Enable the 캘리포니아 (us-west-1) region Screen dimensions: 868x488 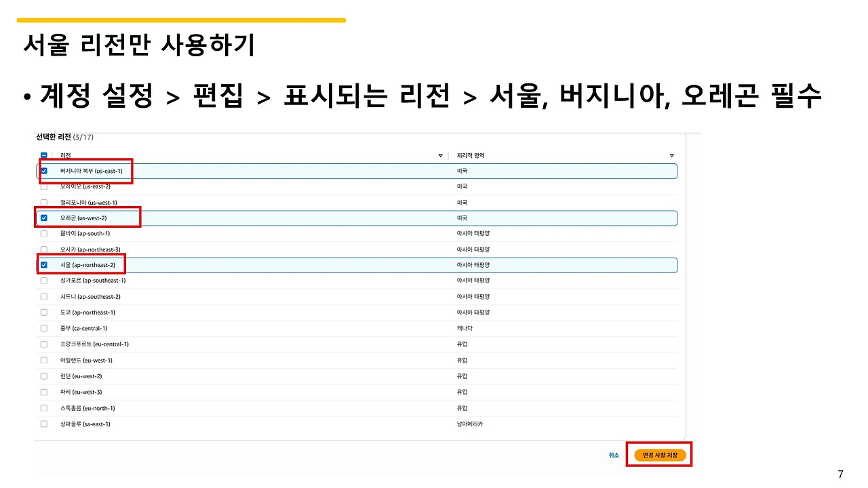43,202
